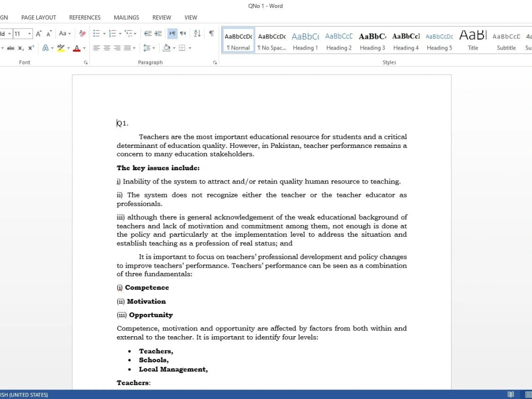Apply yellow text highlight color
This screenshot has width=532, height=399.
click(61, 48)
